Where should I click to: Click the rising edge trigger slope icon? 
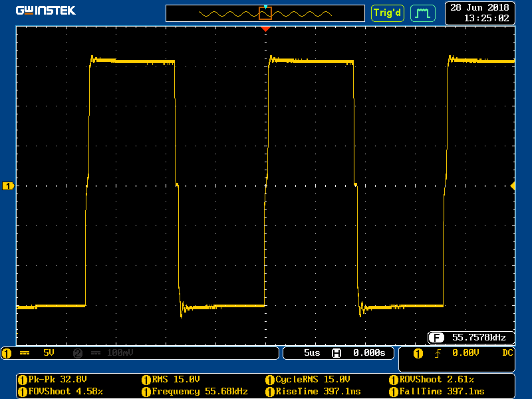pos(438,354)
